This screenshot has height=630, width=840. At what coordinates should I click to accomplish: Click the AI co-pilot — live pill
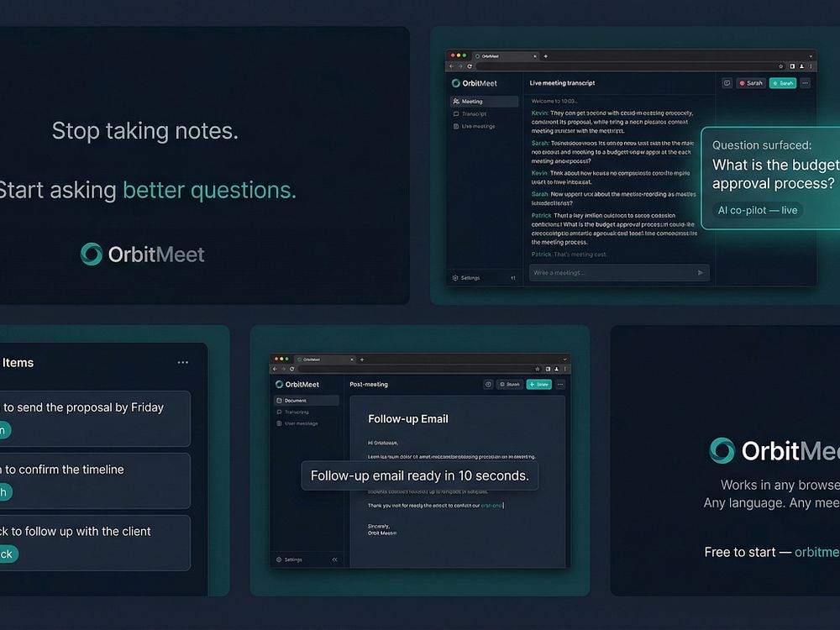click(758, 210)
